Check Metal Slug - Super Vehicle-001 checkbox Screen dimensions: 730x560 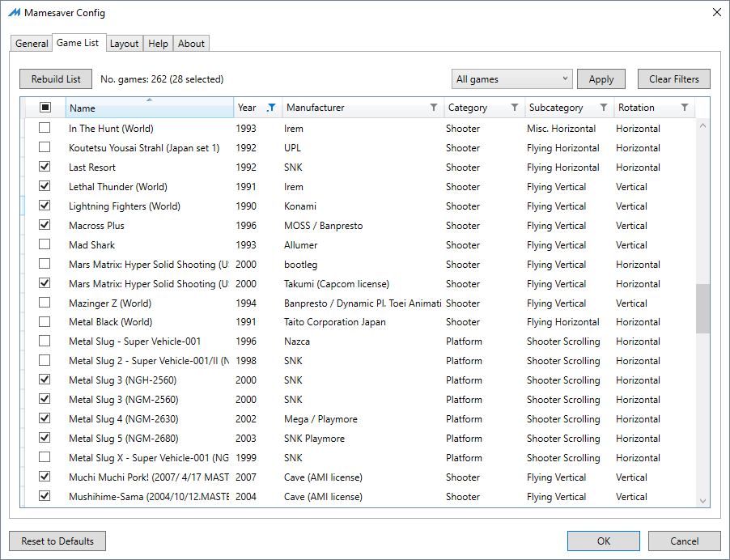45,342
